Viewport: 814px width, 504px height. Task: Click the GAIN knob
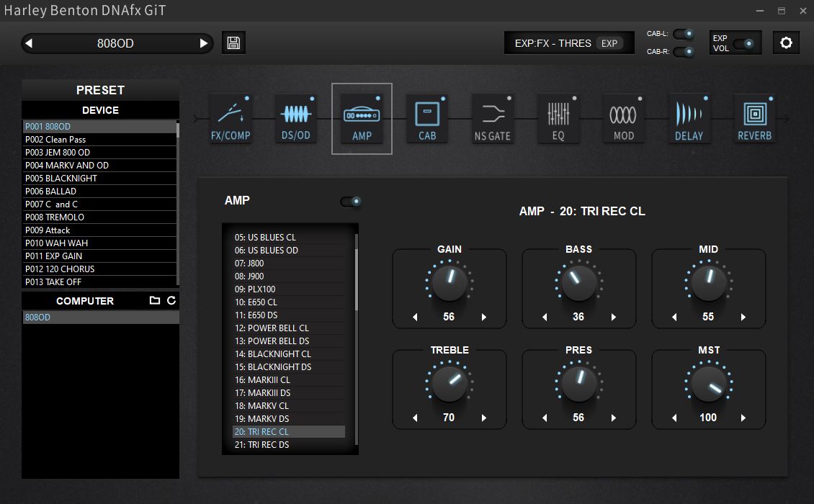[x=450, y=284]
